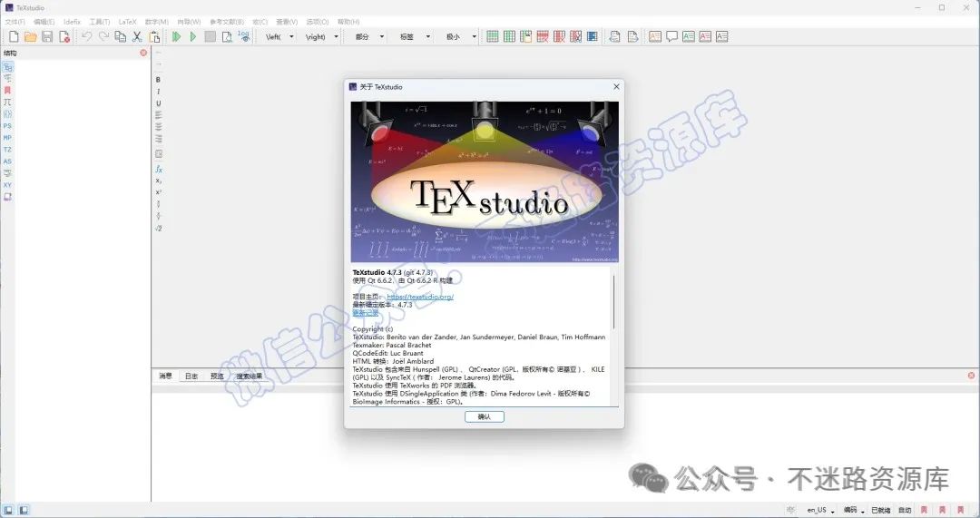Open the \right) delimiter dropdown
The height and width of the screenshot is (518, 980).
(x=337, y=37)
